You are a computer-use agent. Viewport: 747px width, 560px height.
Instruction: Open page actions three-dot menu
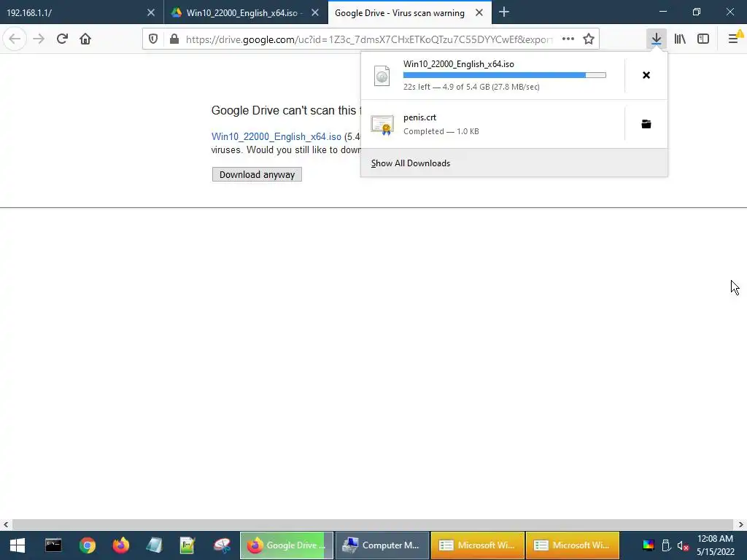coord(568,39)
